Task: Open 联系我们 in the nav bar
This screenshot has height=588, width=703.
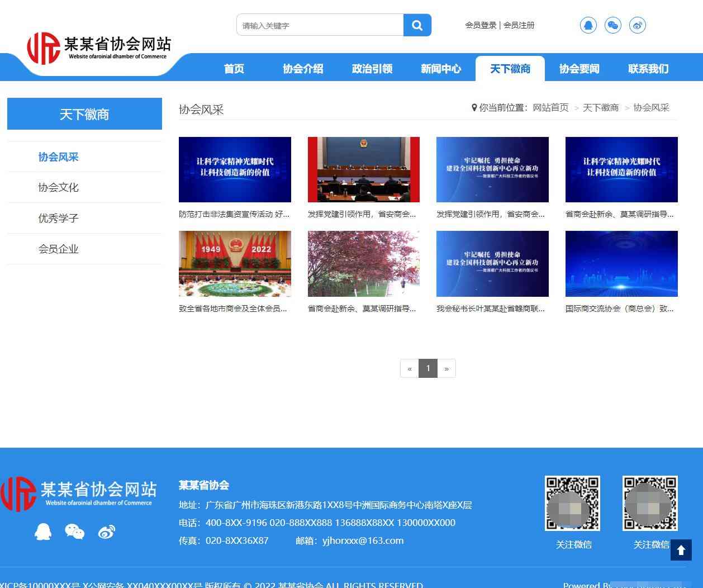Action: tap(648, 69)
